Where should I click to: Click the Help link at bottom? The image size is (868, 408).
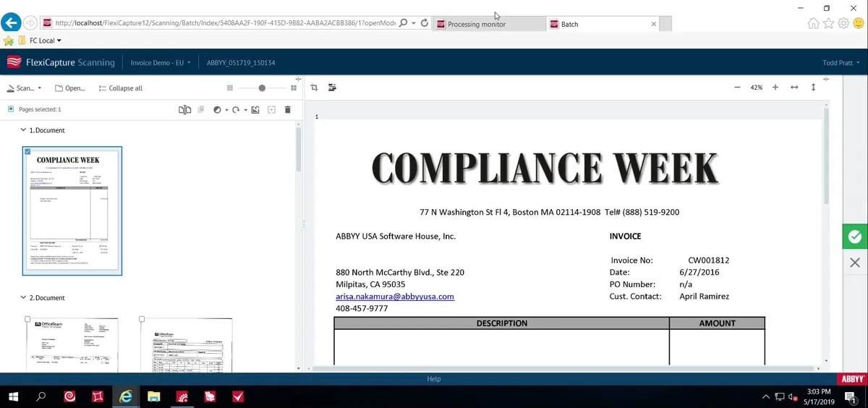tap(434, 379)
